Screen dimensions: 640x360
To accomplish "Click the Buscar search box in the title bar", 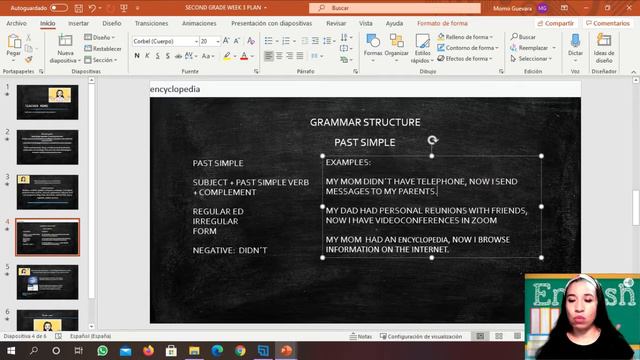I will [x=395, y=8].
